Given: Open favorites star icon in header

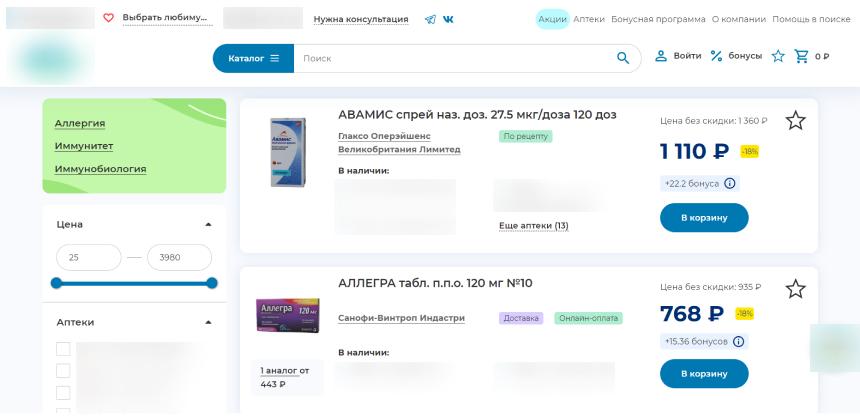Looking at the screenshot, I should (778, 56).
